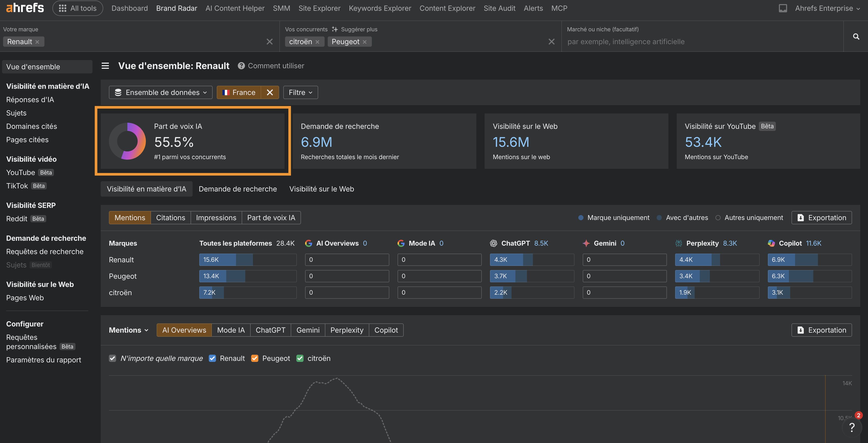Expand the Filtre dropdown

300,92
